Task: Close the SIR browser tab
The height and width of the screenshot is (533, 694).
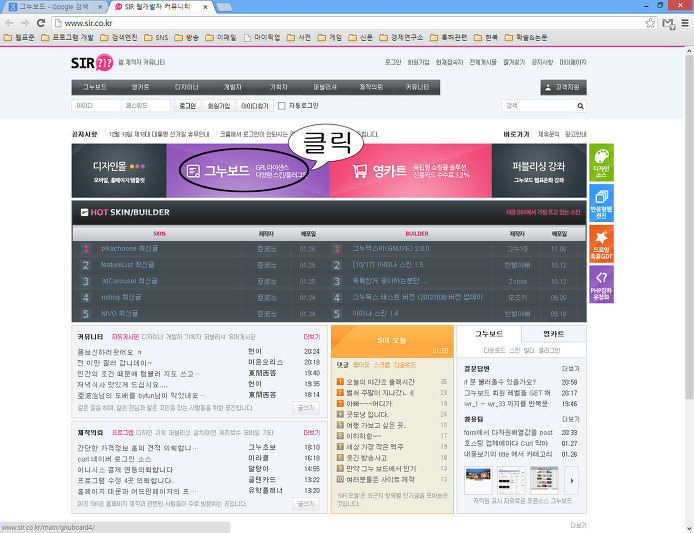Action: coord(205,7)
